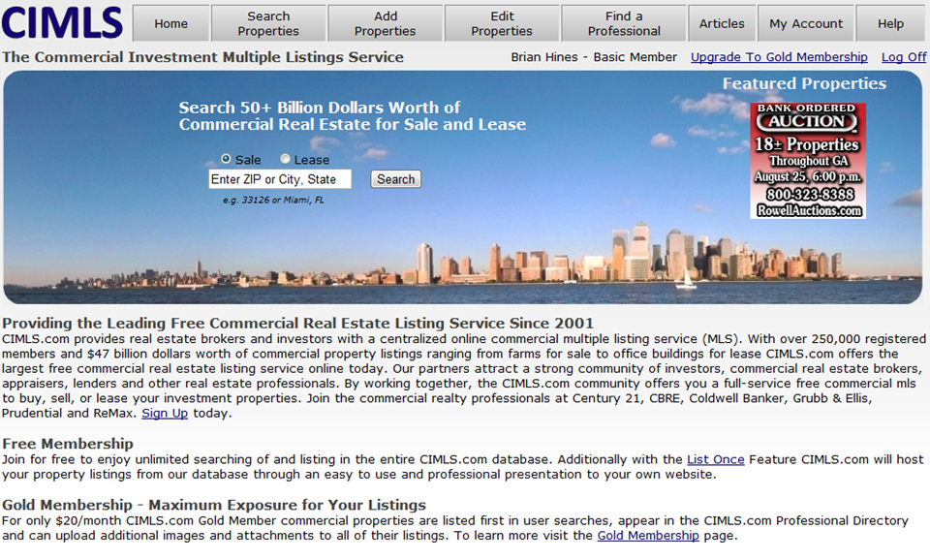Select the Lease radio button
The height and width of the screenshot is (560, 930).
coord(285,159)
